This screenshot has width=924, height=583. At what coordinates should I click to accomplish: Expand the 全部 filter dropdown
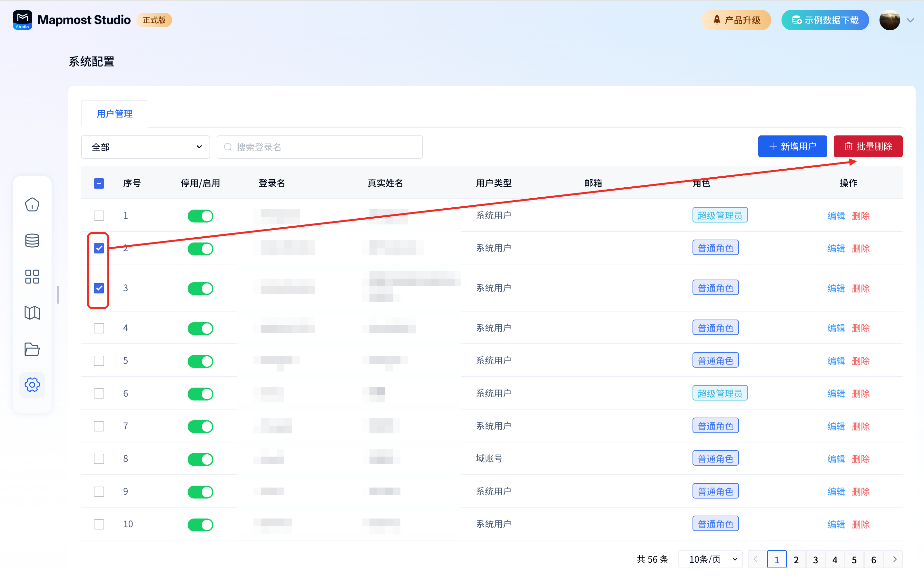pyautogui.click(x=146, y=147)
